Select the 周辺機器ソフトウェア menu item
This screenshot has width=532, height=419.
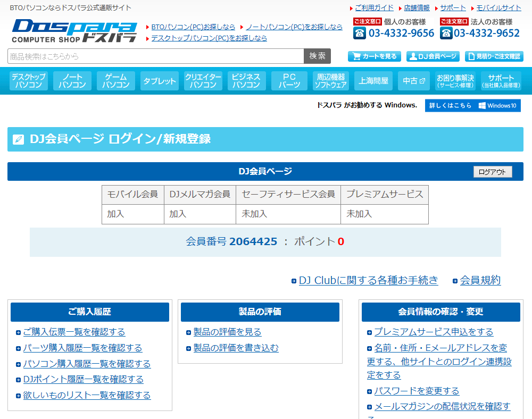(x=331, y=81)
